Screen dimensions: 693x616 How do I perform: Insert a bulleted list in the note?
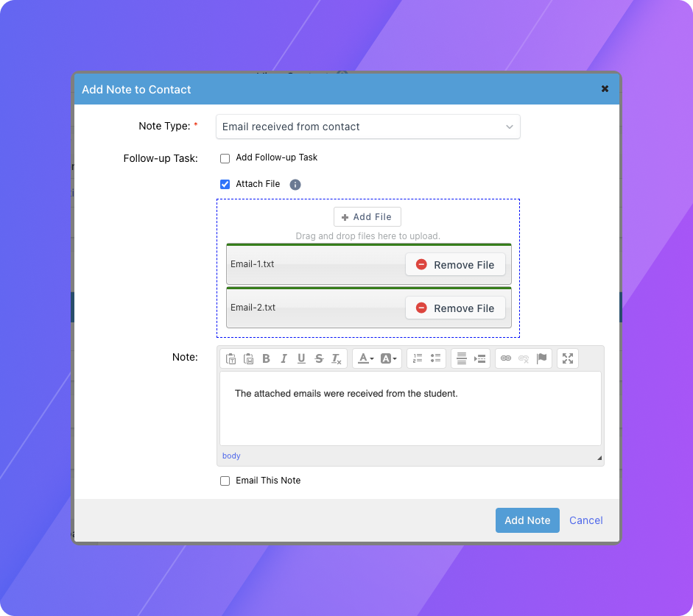pos(435,358)
